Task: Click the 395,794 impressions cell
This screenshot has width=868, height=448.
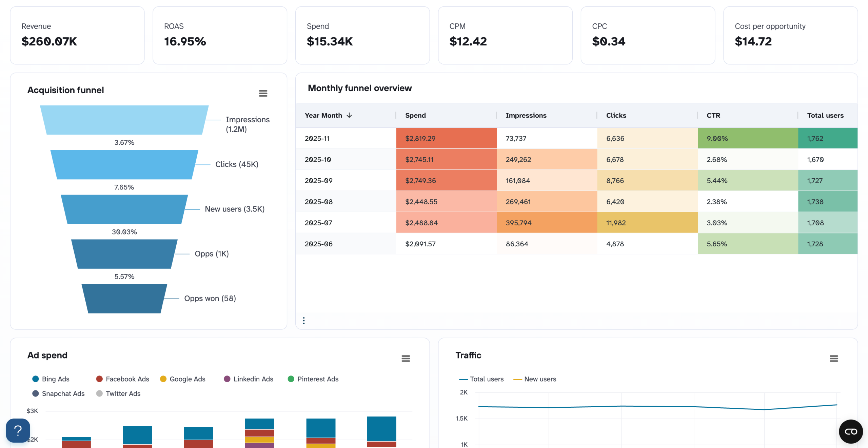Action: point(547,223)
